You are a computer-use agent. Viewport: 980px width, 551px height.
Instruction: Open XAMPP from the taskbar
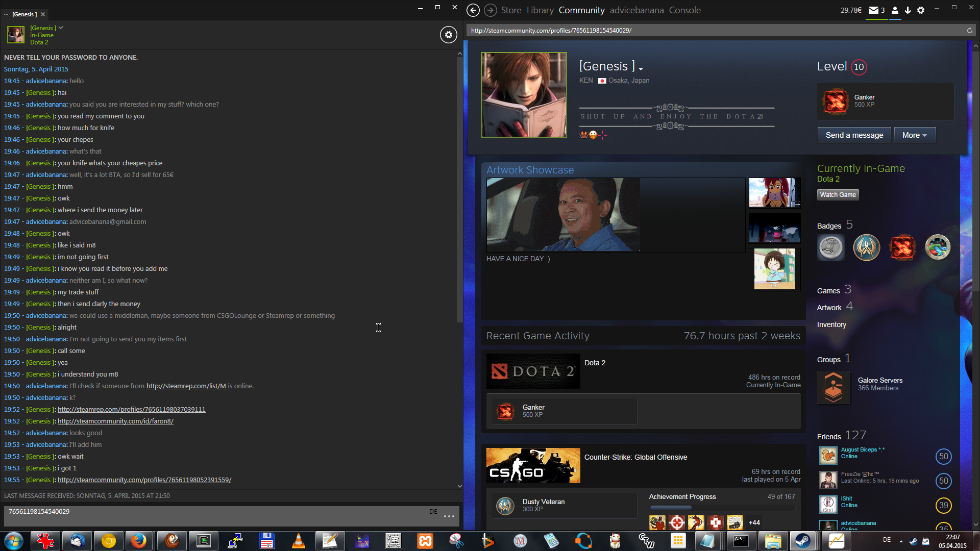[425, 541]
